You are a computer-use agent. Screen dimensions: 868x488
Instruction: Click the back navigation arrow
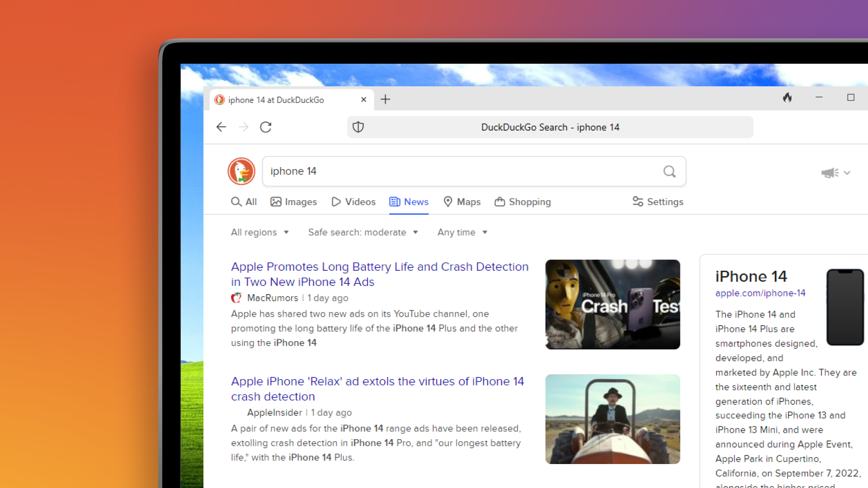(x=221, y=127)
